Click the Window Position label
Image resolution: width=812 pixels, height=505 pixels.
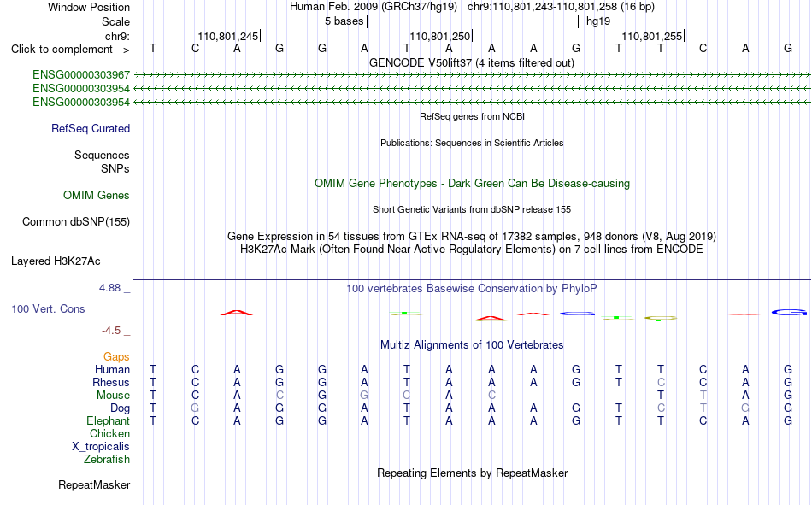click(x=89, y=7)
